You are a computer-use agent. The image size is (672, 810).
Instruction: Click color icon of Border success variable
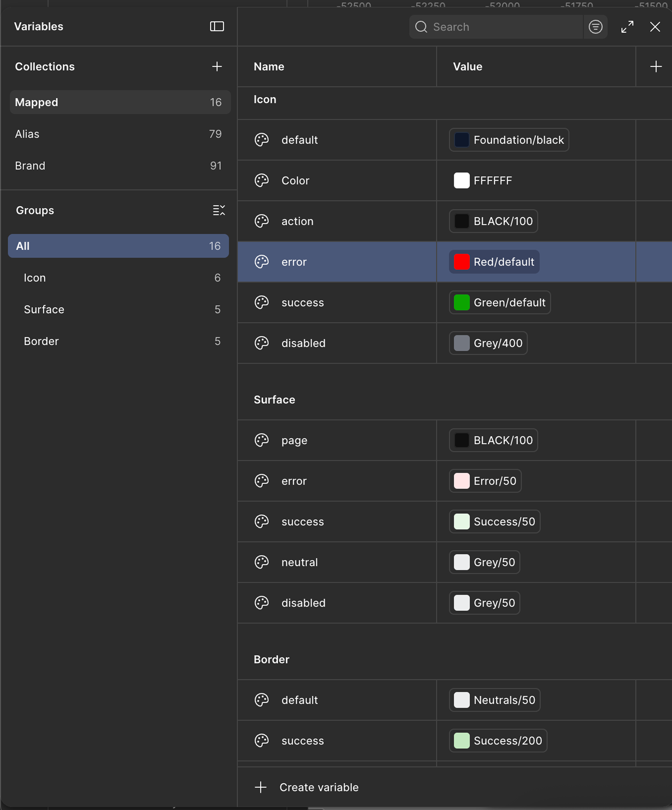261,741
